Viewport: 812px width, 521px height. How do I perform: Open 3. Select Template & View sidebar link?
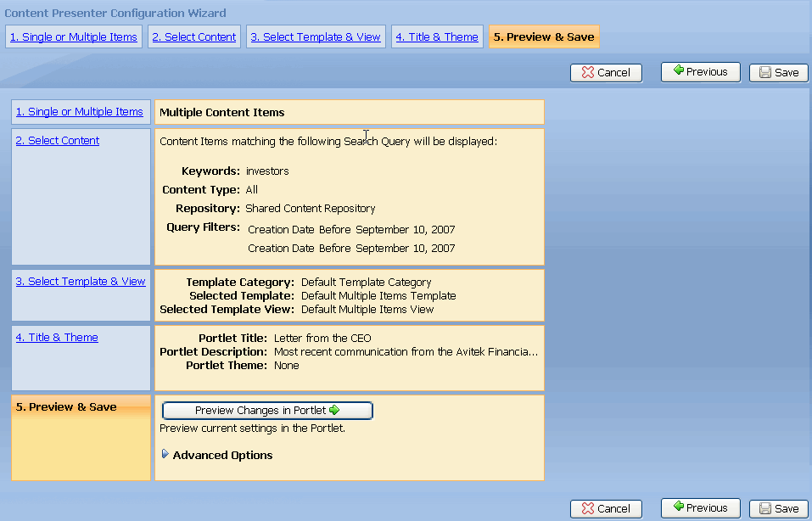(80, 281)
